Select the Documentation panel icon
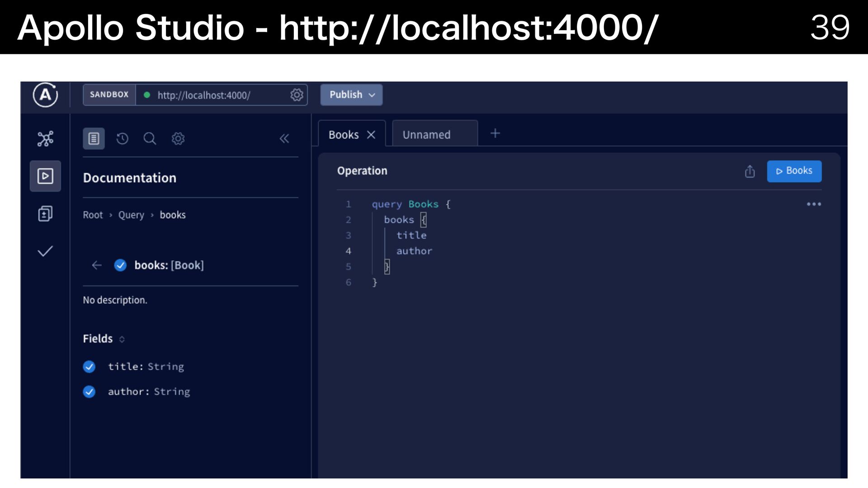 [94, 138]
